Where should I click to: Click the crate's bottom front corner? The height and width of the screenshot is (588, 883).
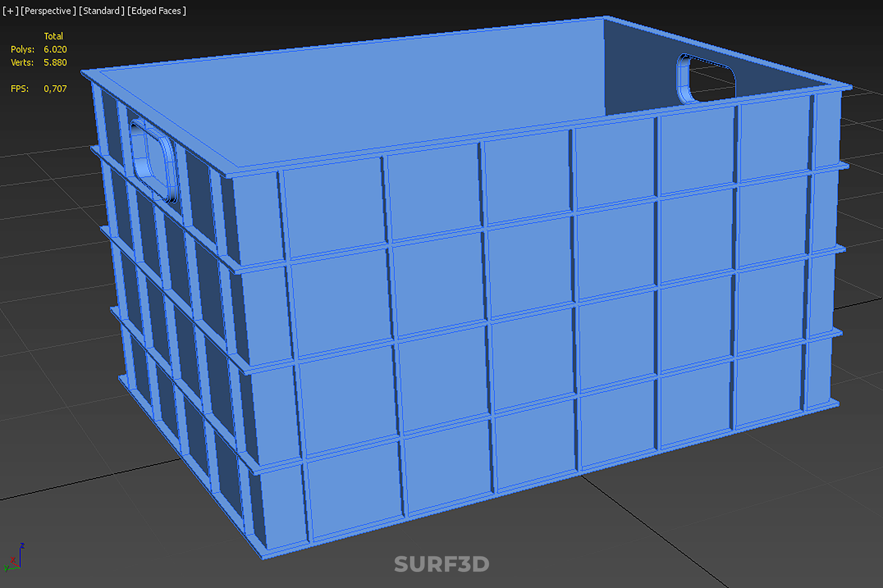point(263,555)
